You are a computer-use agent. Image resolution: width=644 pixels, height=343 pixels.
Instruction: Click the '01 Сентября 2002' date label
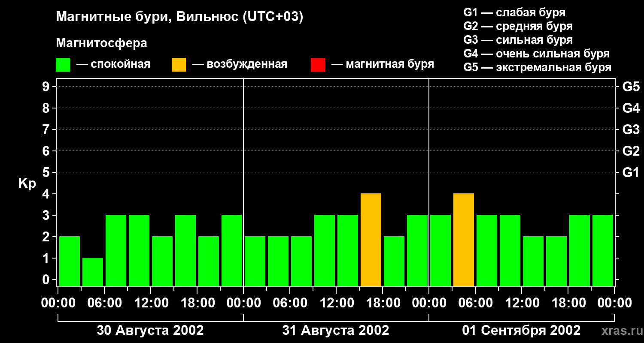(x=521, y=331)
